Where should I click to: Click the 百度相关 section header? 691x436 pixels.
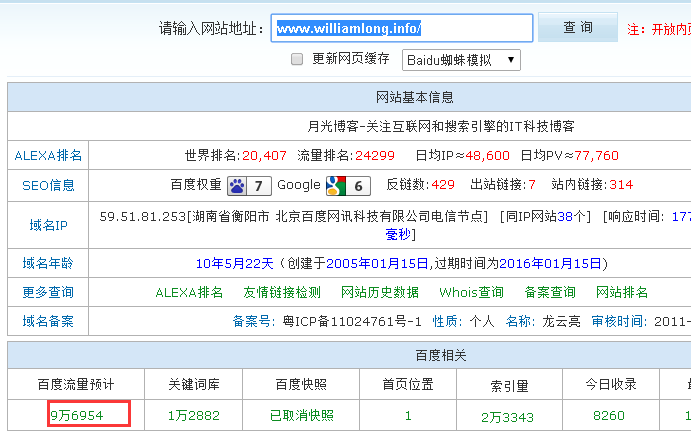[x=441, y=355]
